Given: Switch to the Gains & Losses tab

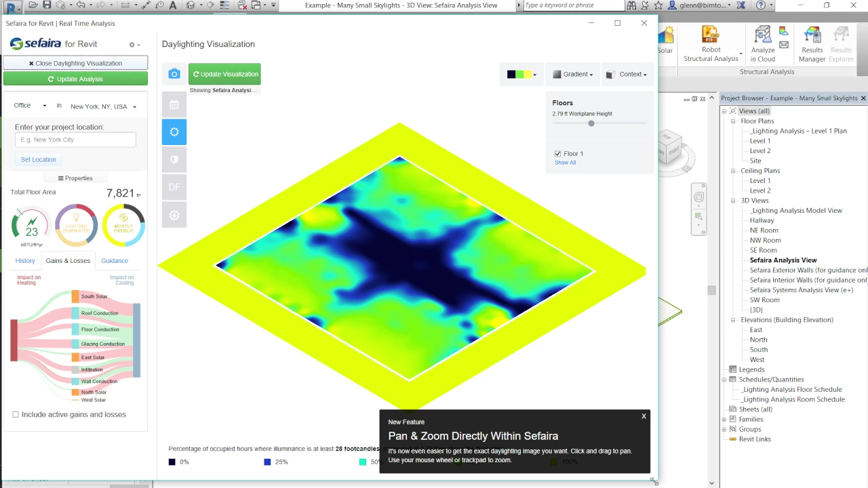Looking at the screenshot, I should (x=68, y=261).
